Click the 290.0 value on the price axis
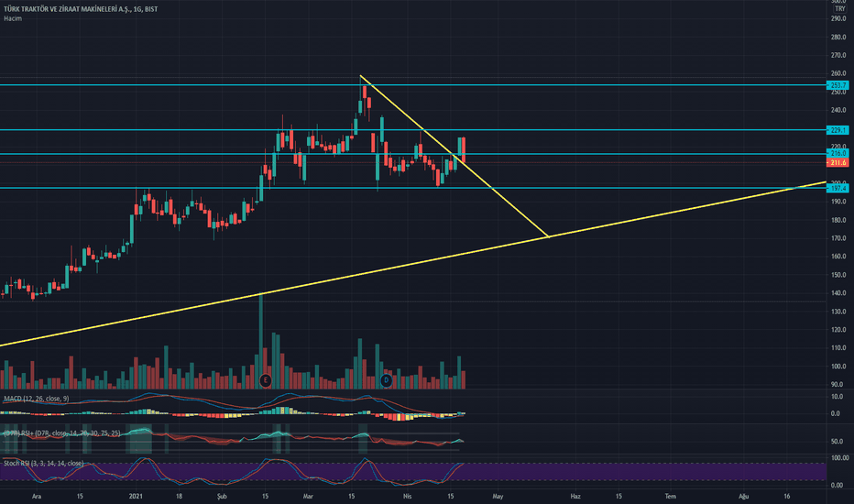The width and height of the screenshot is (854, 504). (838, 18)
